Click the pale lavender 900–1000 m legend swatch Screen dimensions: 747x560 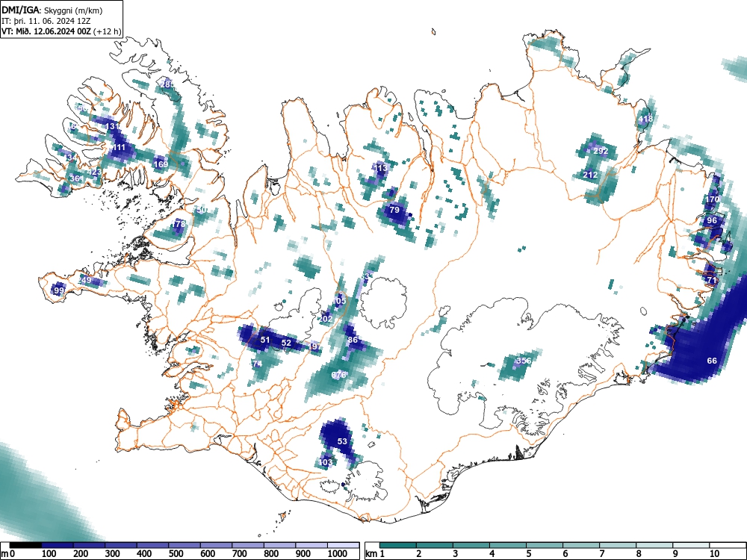[311, 545]
